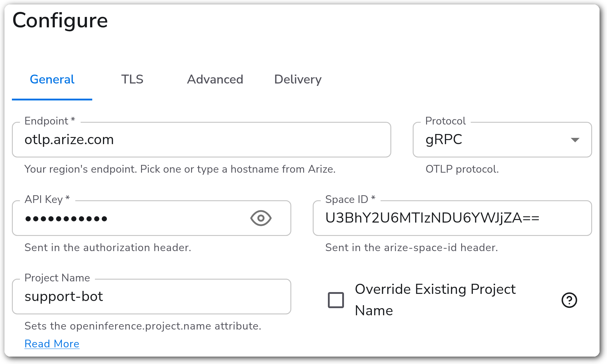Select the gRPC protocol value field
The image size is (607, 364).
[x=502, y=140]
